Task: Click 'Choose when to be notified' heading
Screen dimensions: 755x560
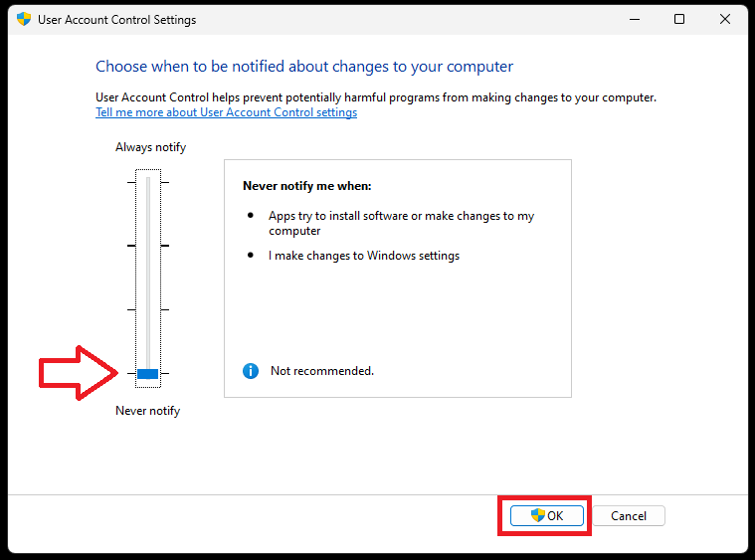Action: 304,67
